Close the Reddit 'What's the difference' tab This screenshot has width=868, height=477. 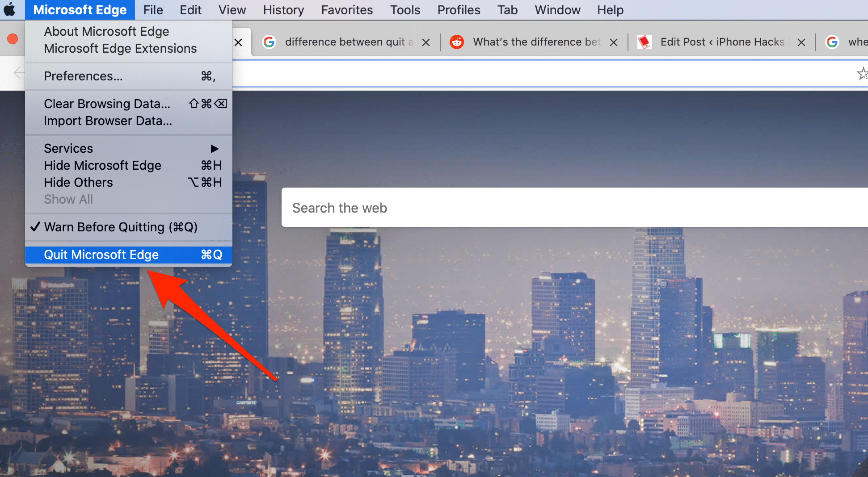coord(614,42)
